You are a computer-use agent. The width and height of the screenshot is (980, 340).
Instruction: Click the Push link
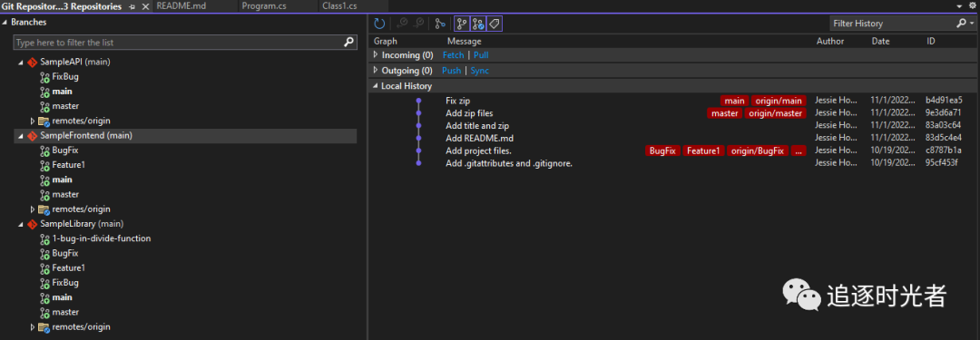(x=451, y=71)
